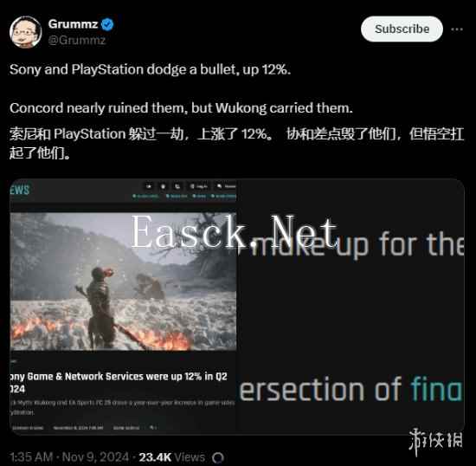476x466 pixels.
Task: Open Grummz's cartoon profile avatar
Action: (25, 32)
